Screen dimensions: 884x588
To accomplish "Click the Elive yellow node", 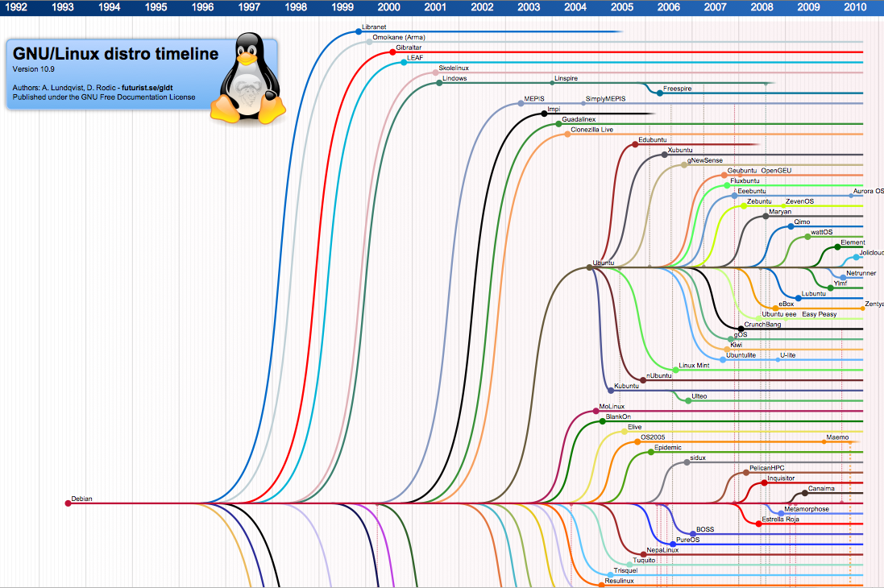I will [624, 431].
